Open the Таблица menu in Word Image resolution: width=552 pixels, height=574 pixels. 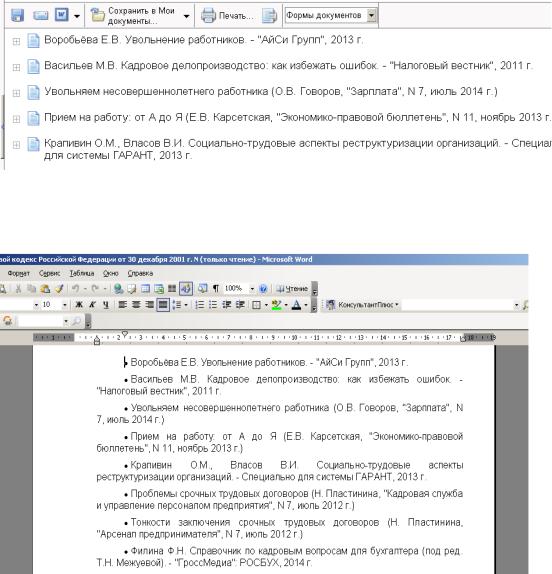pyautogui.click(x=82, y=273)
